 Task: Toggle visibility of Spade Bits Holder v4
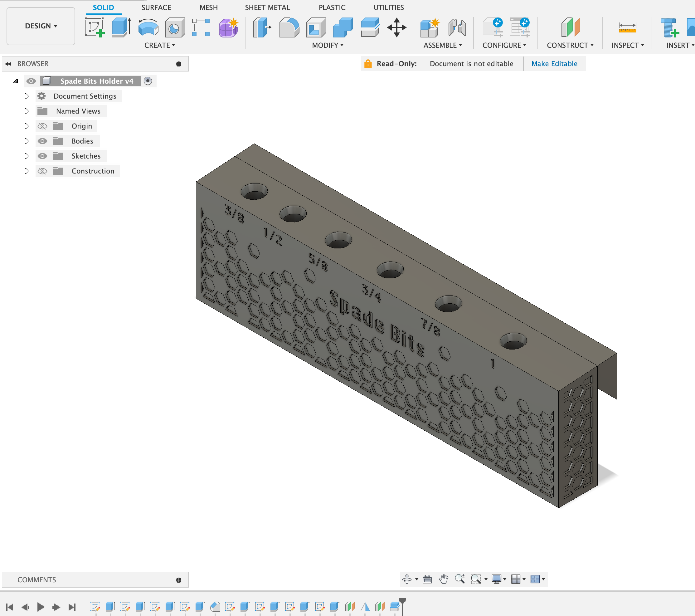point(31,81)
